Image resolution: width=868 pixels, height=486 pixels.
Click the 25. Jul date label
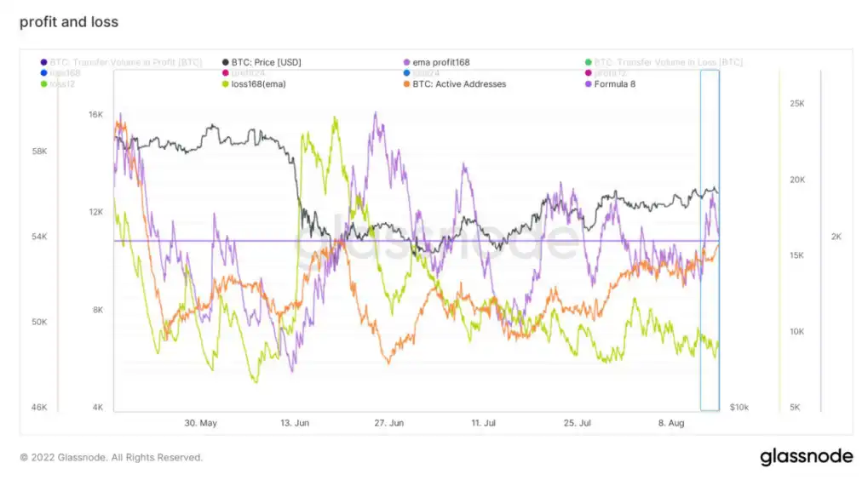click(578, 423)
